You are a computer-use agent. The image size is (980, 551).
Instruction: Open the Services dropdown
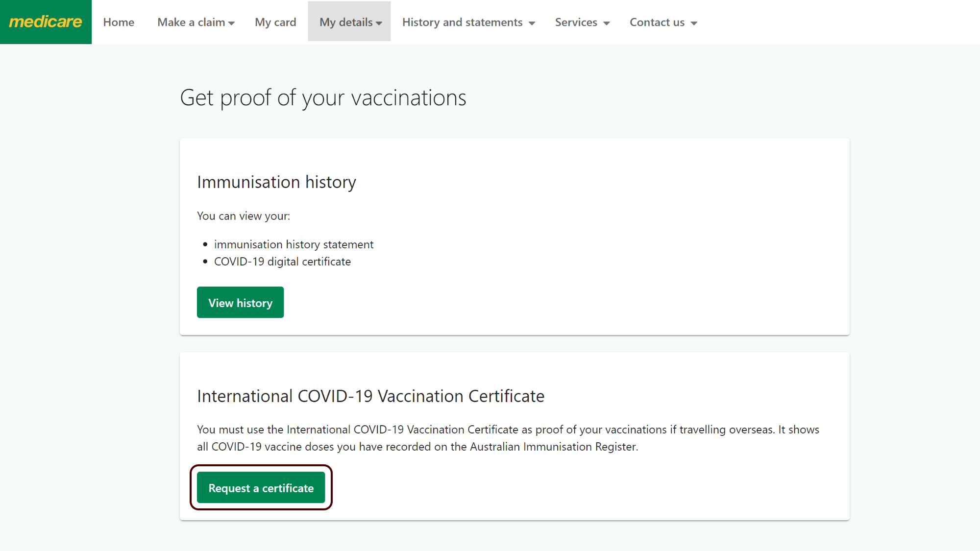click(x=582, y=22)
